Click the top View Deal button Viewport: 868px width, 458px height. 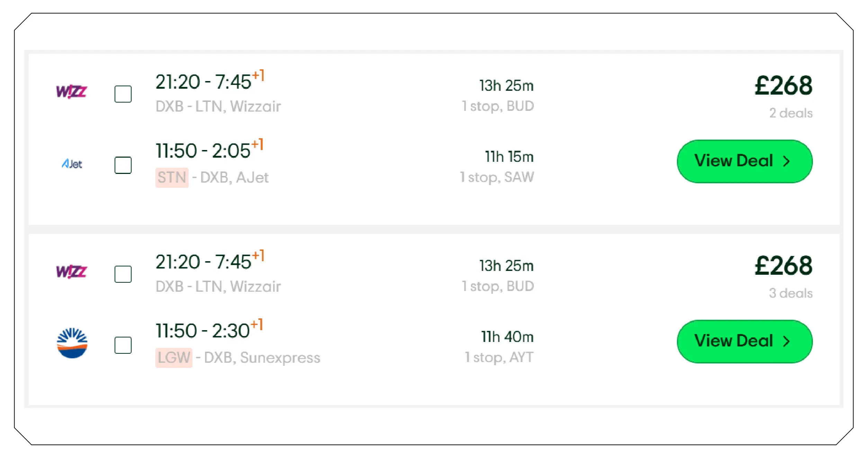pos(744,161)
